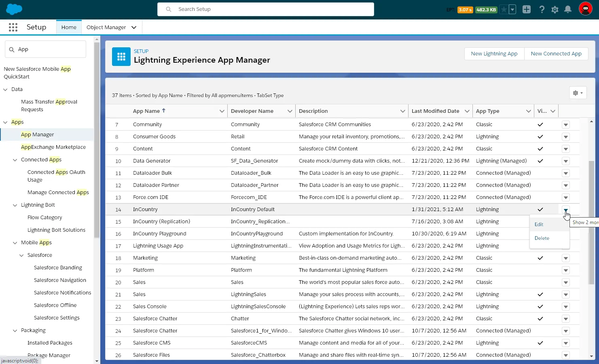Open row actions dropdown for Marketing
The image size is (599, 364).
565,258
